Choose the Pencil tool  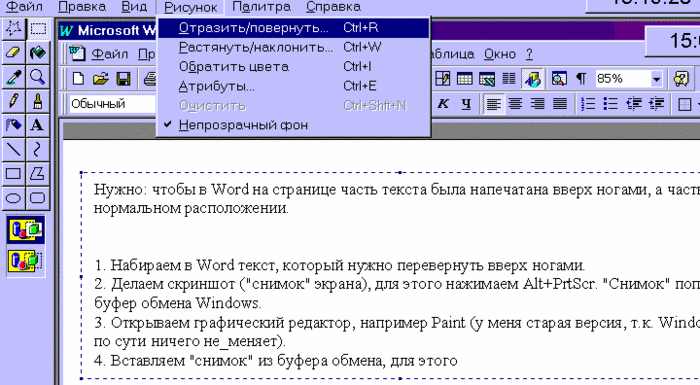(13, 101)
